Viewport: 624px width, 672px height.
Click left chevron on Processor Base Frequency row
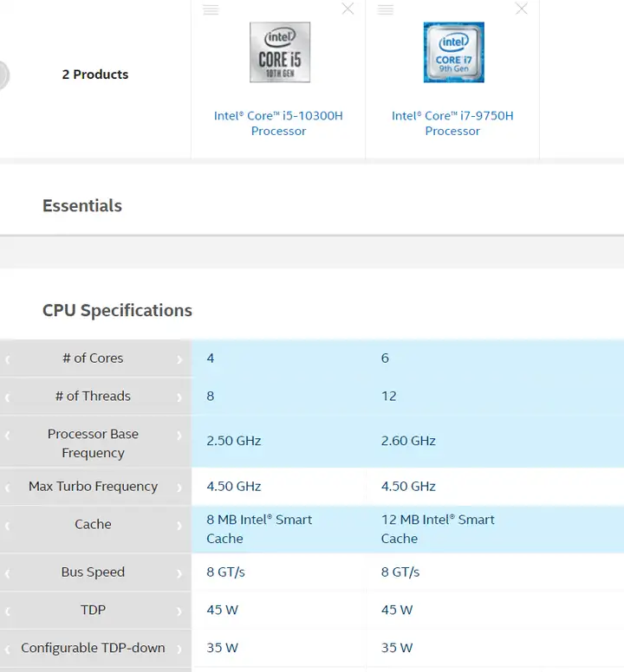(x=7, y=436)
